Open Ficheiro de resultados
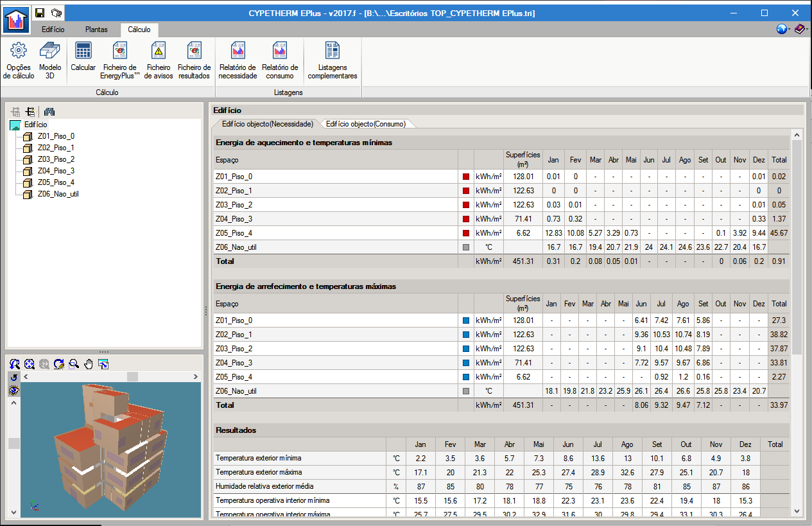 (x=194, y=60)
